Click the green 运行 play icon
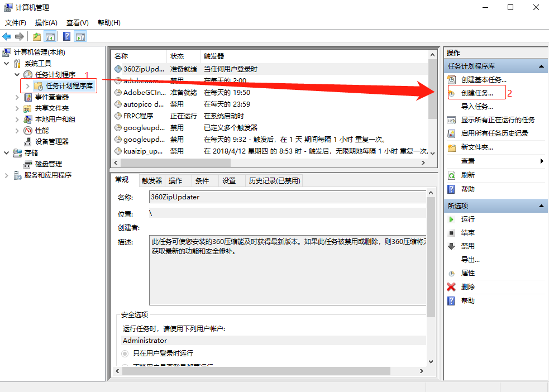Screen dimensions: 549x392 point(451,219)
